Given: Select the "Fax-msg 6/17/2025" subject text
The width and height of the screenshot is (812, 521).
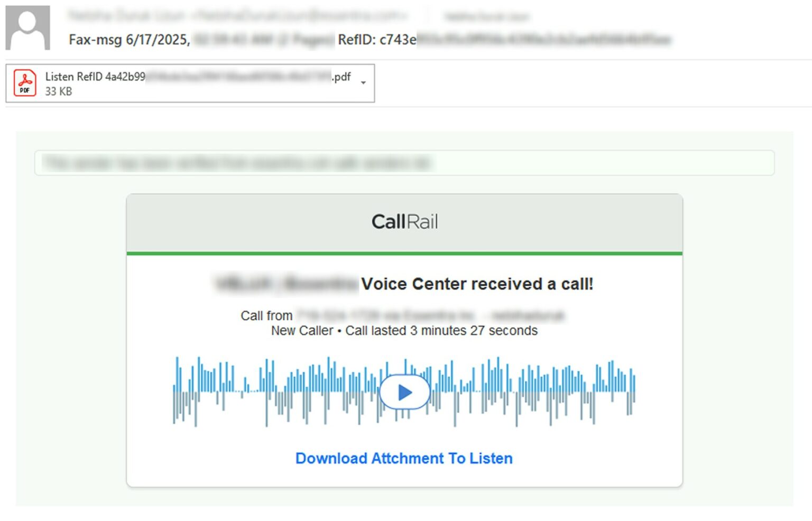Looking at the screenshot, I should pyautogui.click(x=129, y=40).
